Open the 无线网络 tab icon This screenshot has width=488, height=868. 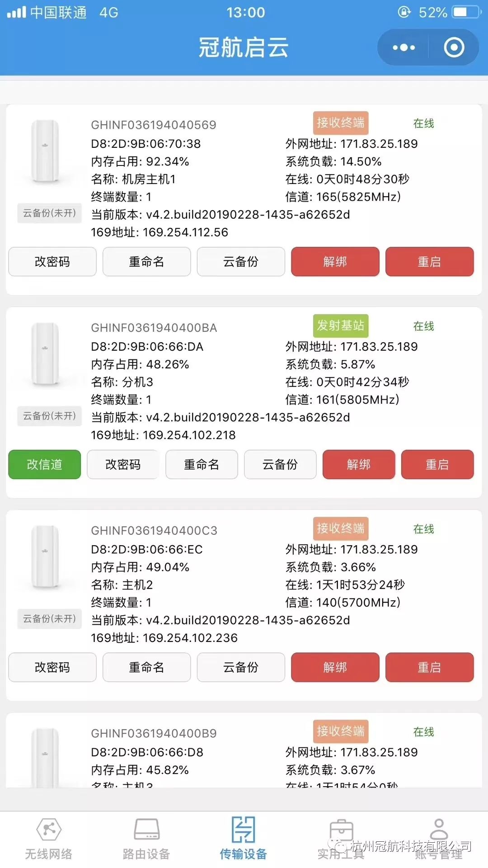pos(49,830)
